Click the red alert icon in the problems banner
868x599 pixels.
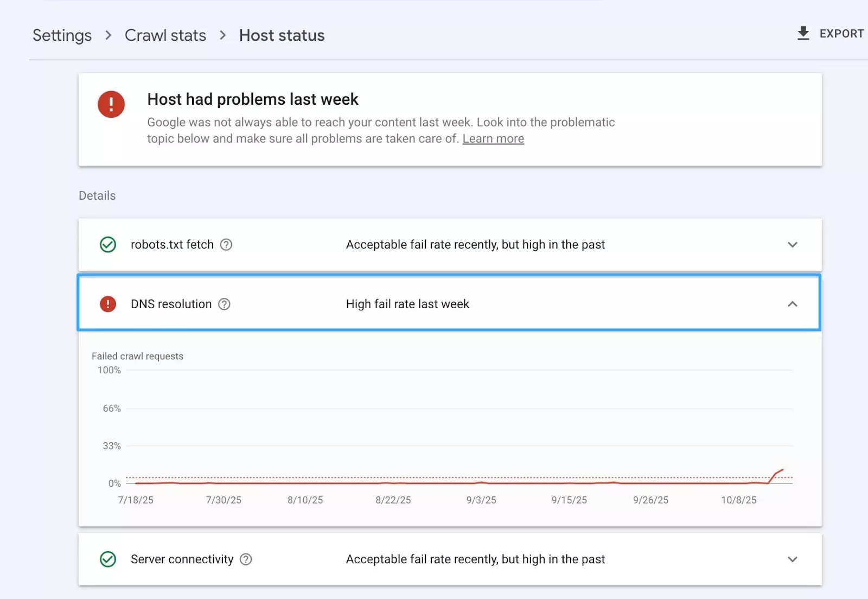111,104
